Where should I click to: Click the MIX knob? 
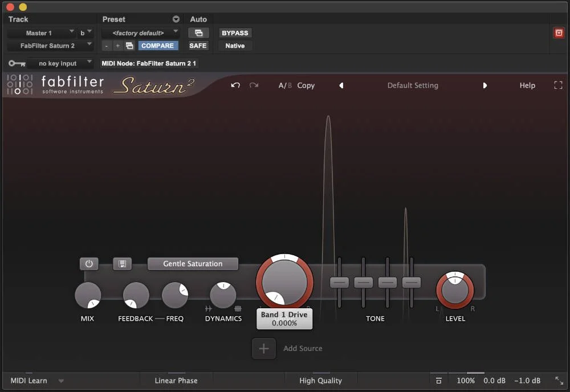click(x=88, y=295)
